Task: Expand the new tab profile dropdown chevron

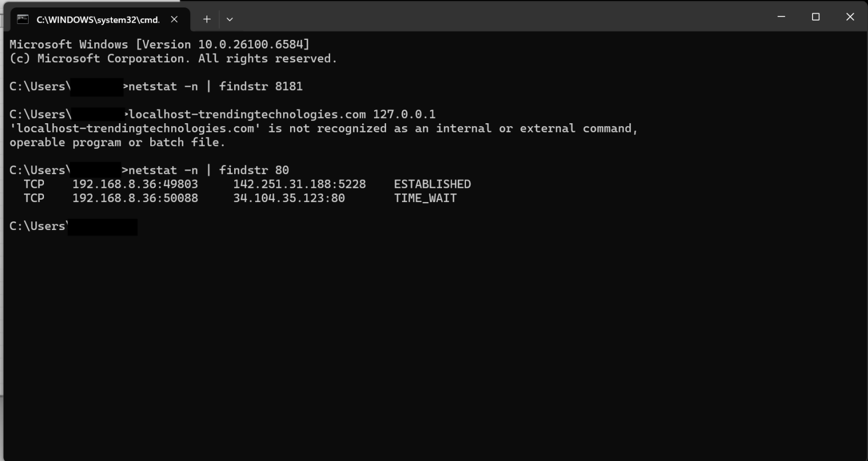Action: (230, 19)
